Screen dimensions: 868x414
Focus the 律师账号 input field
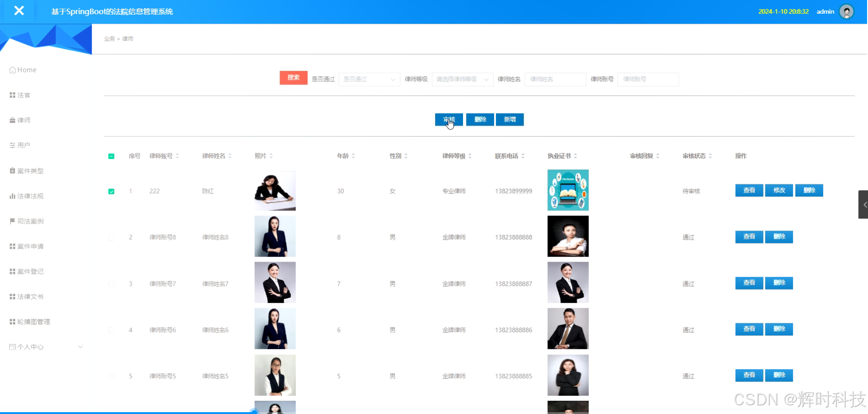click(x=648, y=79)
